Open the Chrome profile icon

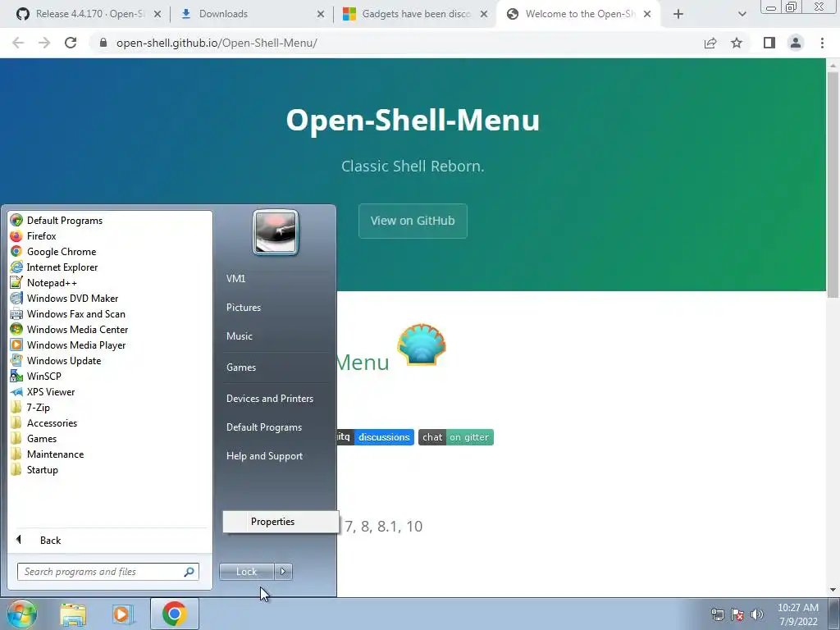[x=796, y=43]
